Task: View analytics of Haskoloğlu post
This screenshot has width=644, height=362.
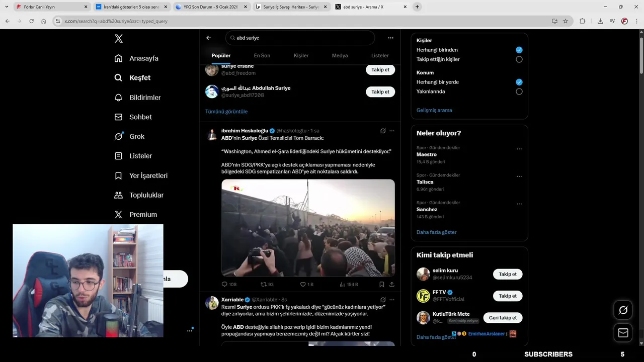Action: (x=343, y=284)
